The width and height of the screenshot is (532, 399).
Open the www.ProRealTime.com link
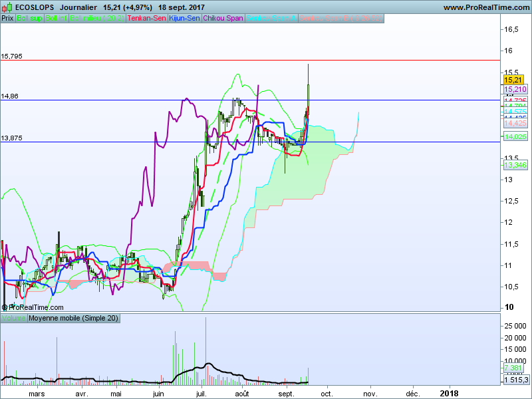[x=486, y=7]
